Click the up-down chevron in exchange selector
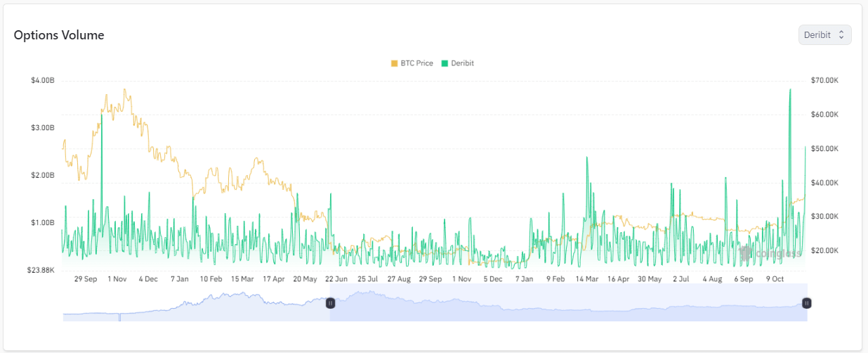The height and width of the screenshot is (353, 868). click(x=841, y=35)
